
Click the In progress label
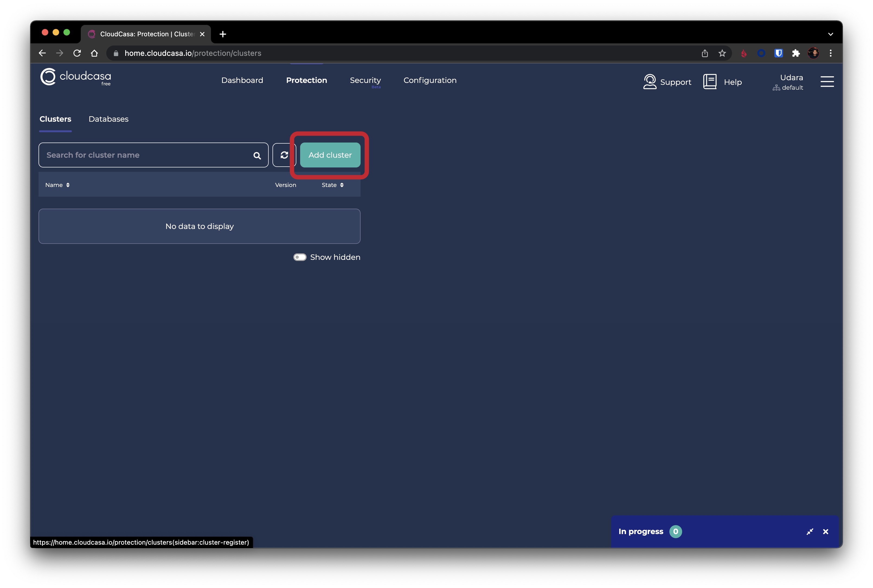pos(641,531)
